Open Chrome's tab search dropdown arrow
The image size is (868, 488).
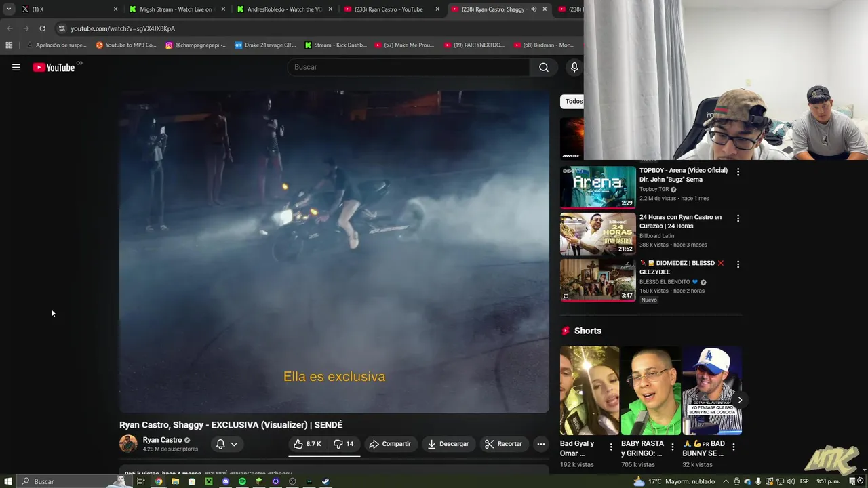coord(9,9)
